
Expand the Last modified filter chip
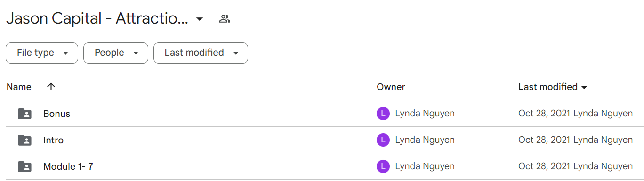pos(201,53)
